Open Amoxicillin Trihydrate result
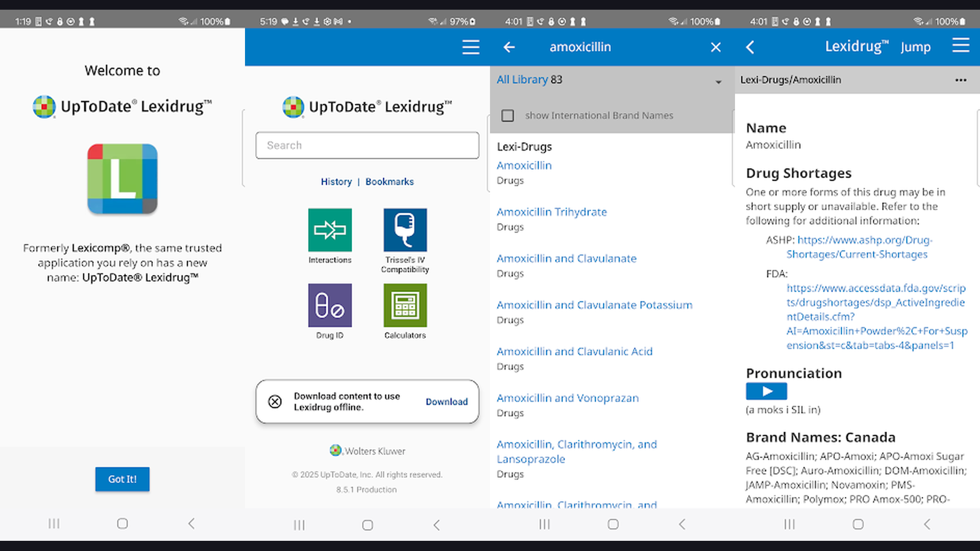This screenshot has height=551, width=980. [552, 212]
